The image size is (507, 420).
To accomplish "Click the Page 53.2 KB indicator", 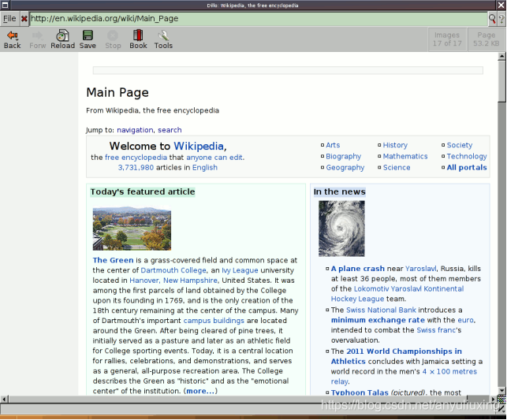I will tap(486, 39).
